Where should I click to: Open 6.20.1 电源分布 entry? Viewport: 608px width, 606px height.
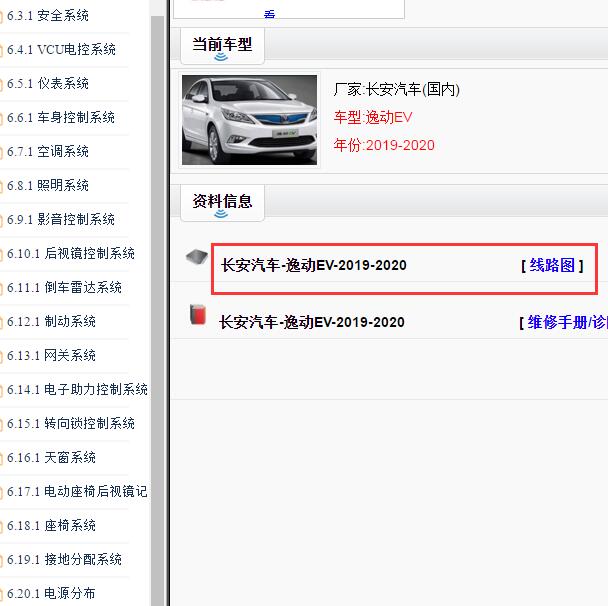pos(51,593)
